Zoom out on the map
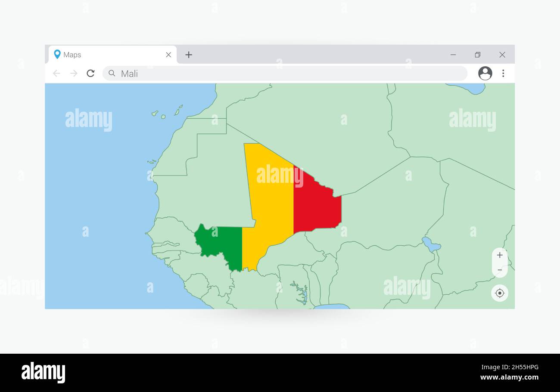This screenshot has width=560, height=392. coord(500,270)
